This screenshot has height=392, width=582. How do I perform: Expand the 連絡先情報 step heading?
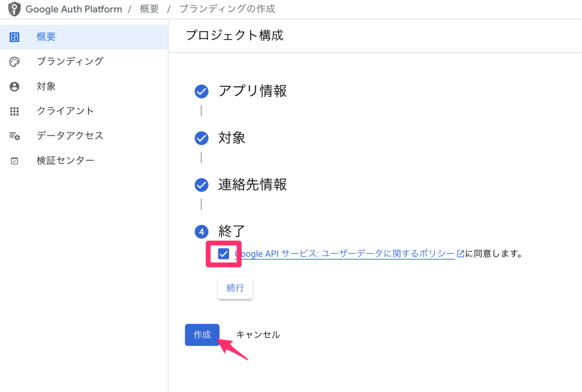click(x=252, y=185)
